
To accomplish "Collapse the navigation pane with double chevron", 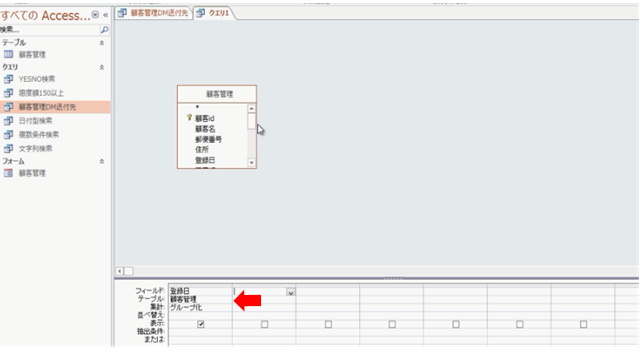I will (105, 15).
